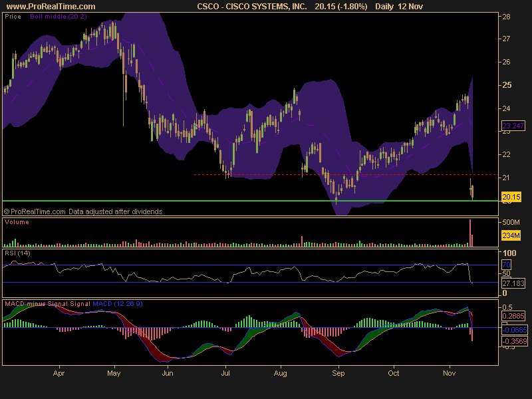Click the Nov label on time axis

click(x=450, y=373)
